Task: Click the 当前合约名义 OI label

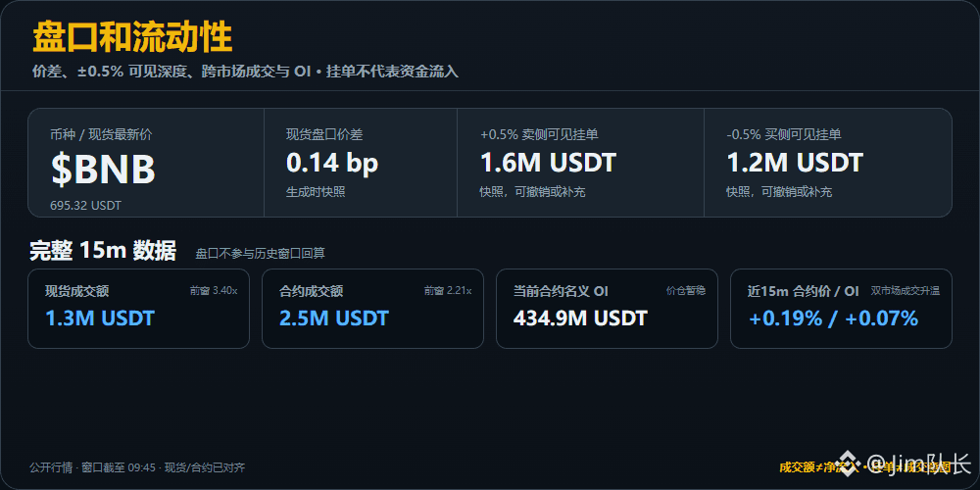Action: pos(561,291)
